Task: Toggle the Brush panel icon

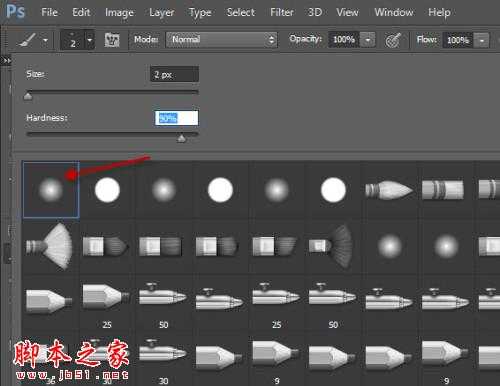Action: click(x=112, y=40)
